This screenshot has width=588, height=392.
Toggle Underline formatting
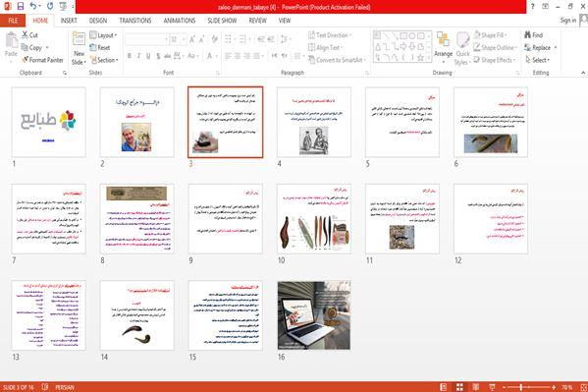coord(148,56)
